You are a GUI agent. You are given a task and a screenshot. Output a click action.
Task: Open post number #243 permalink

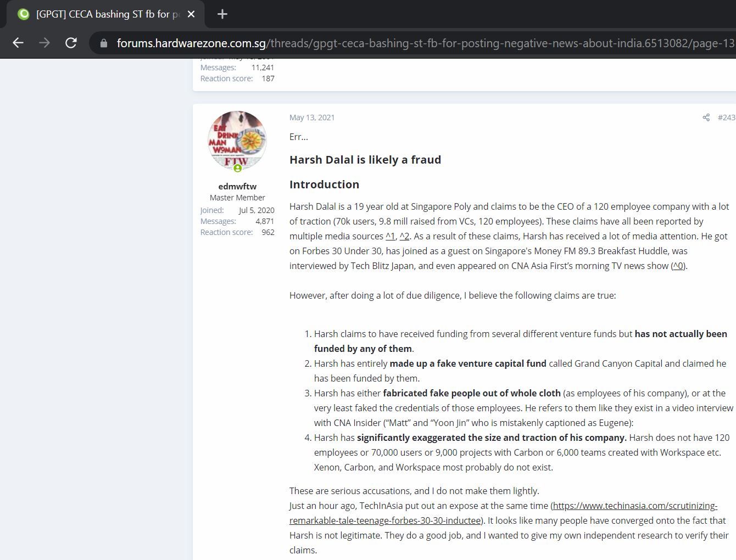click(x=726, y=117)
